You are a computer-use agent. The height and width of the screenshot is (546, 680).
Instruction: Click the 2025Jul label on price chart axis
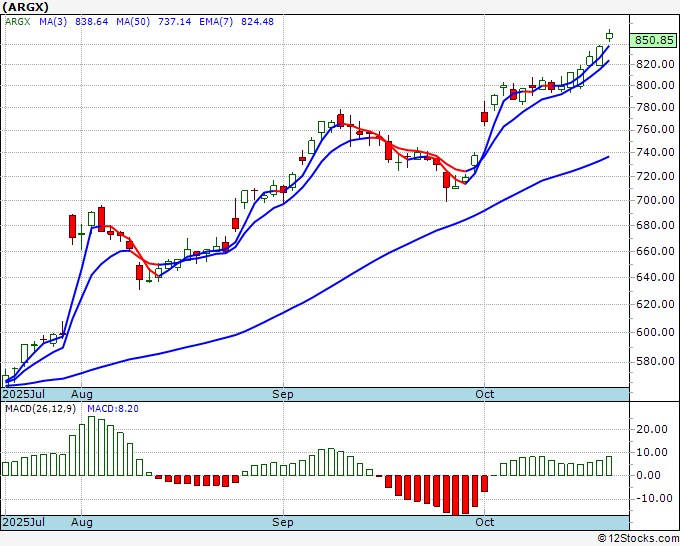tap(23, 394)
